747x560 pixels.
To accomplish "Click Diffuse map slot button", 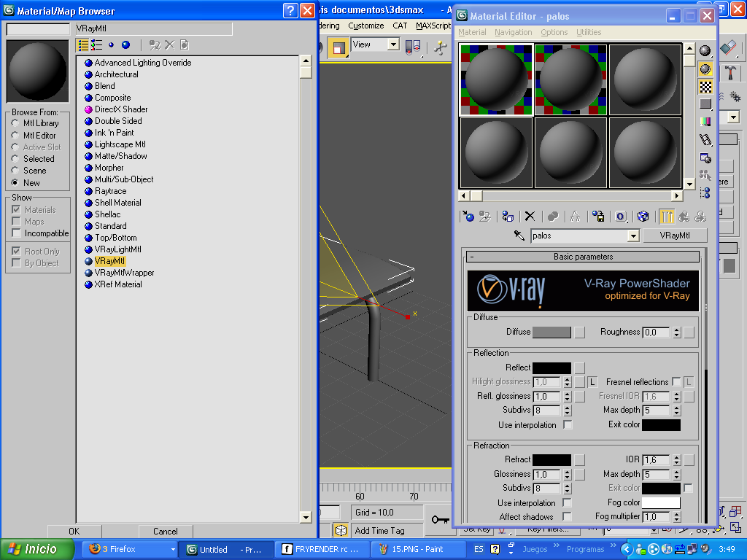I will coord(579,332).
